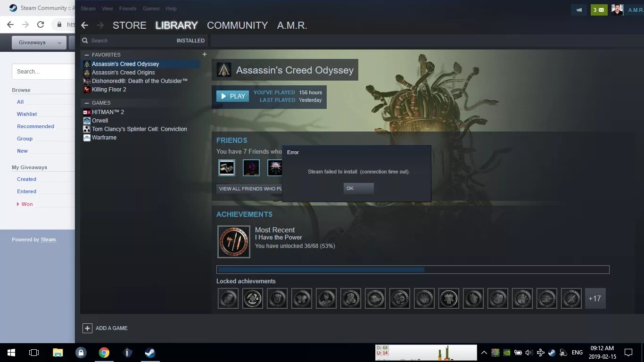Open the green inbox with 3 messages
Viewport: 644px width, 362px height.
pyautogui.click(x=599, y=9)
